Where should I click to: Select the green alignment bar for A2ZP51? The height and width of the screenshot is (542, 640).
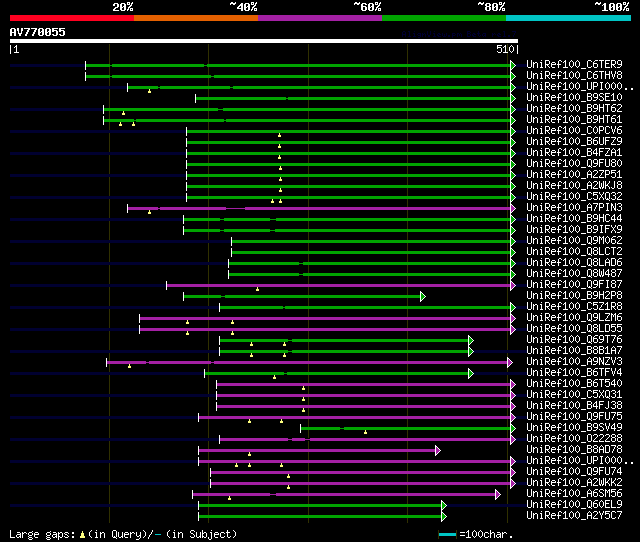click(349, 175)
